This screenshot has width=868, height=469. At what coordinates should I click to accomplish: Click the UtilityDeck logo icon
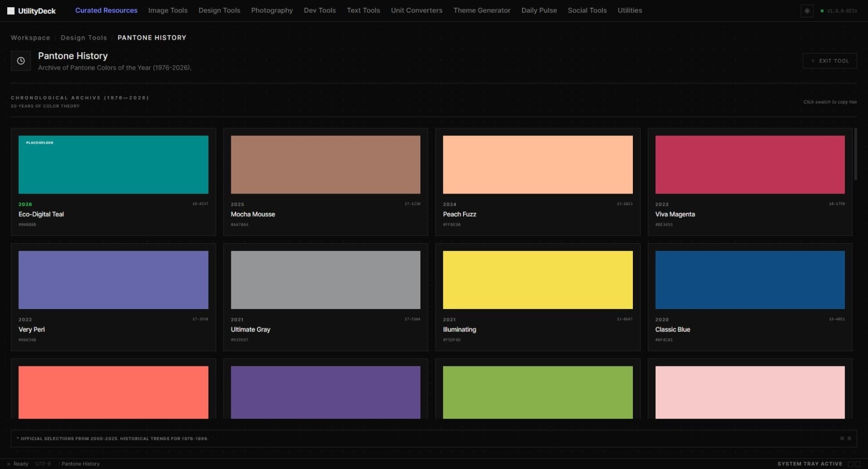pyautogui.click(x=10, y=10)
